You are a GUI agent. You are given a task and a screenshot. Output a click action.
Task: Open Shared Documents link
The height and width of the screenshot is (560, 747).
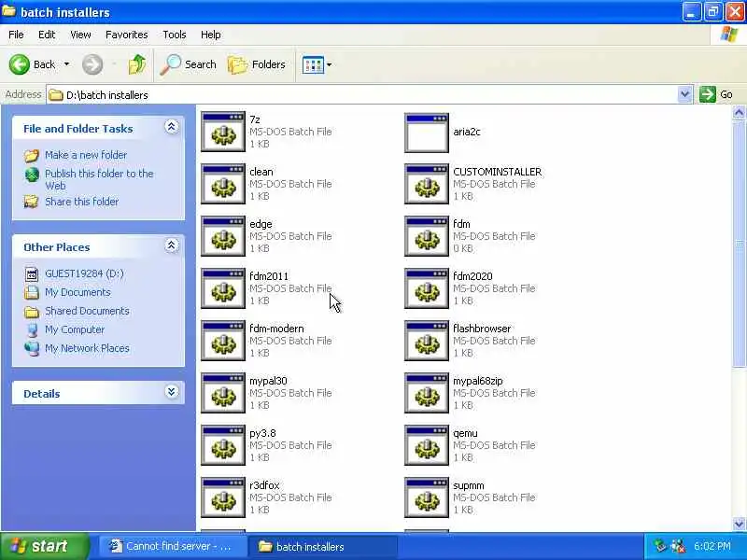pos(87,311)
